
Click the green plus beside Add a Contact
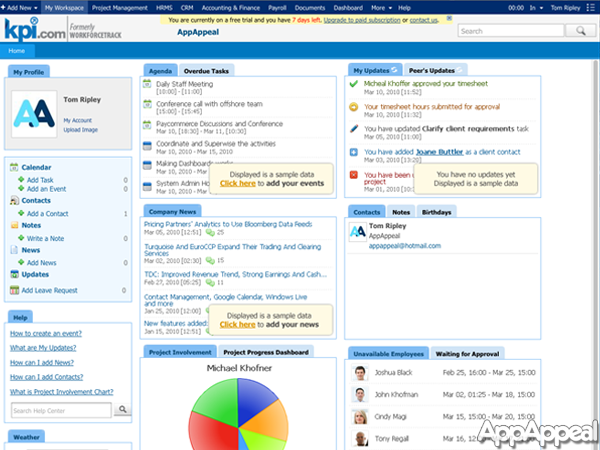coord(22,213)
